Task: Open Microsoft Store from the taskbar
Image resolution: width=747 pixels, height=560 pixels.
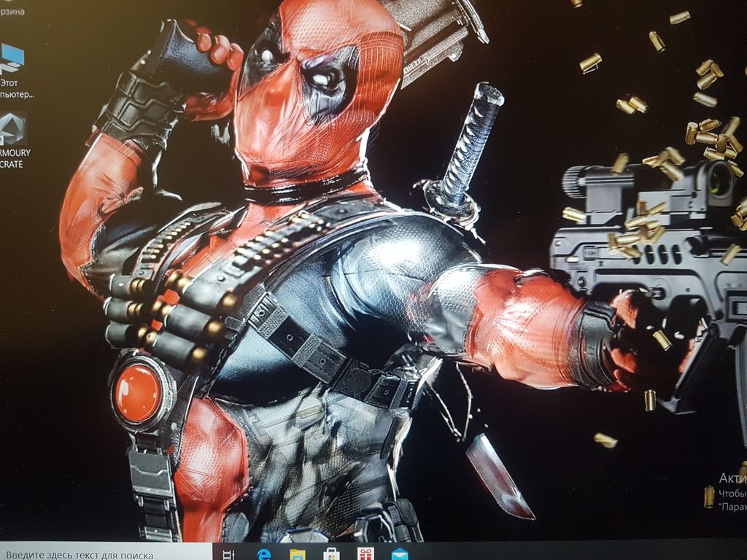Action: [331, 554]
